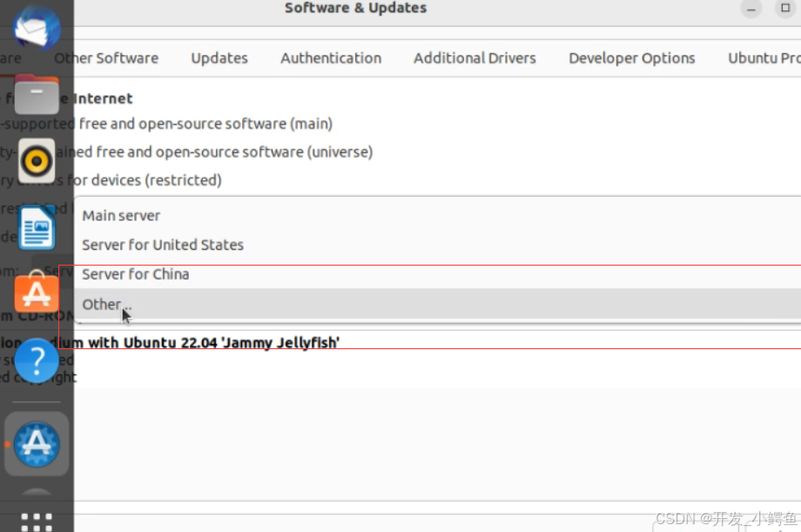Click the Software & Updates window title
The image size is (801, 532).
(355, 8)
